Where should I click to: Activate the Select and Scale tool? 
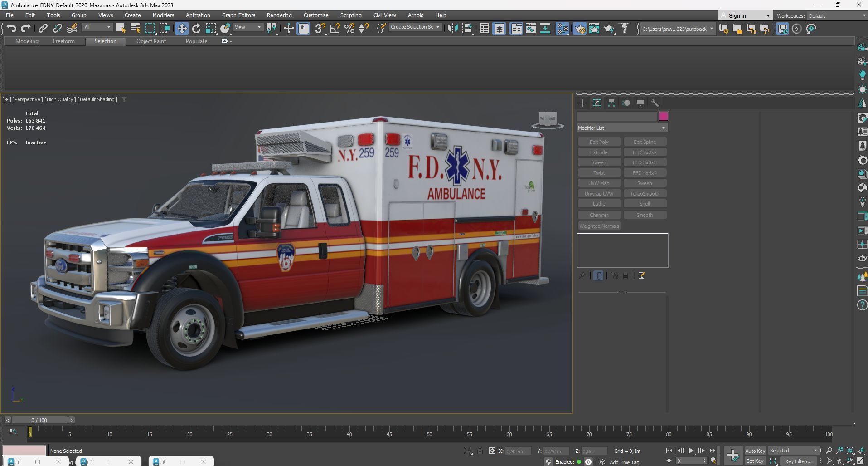(x=211, y=29)
